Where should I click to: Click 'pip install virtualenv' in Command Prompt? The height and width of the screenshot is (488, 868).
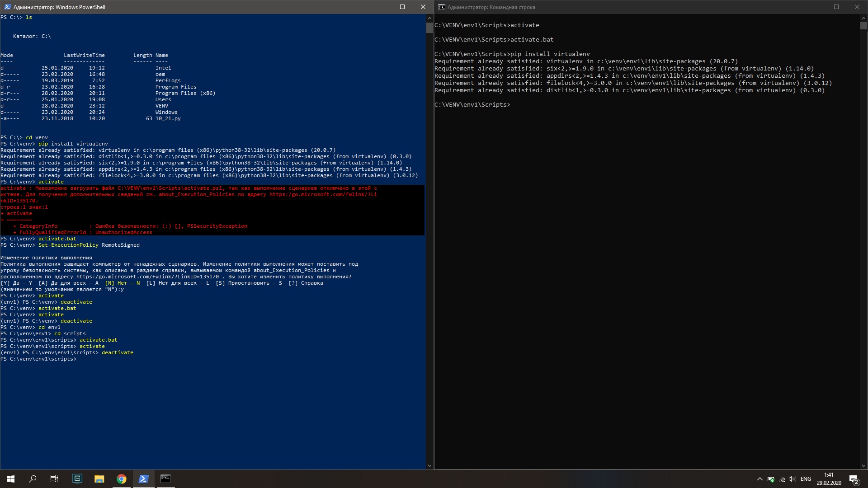click(x=550, y=54)
